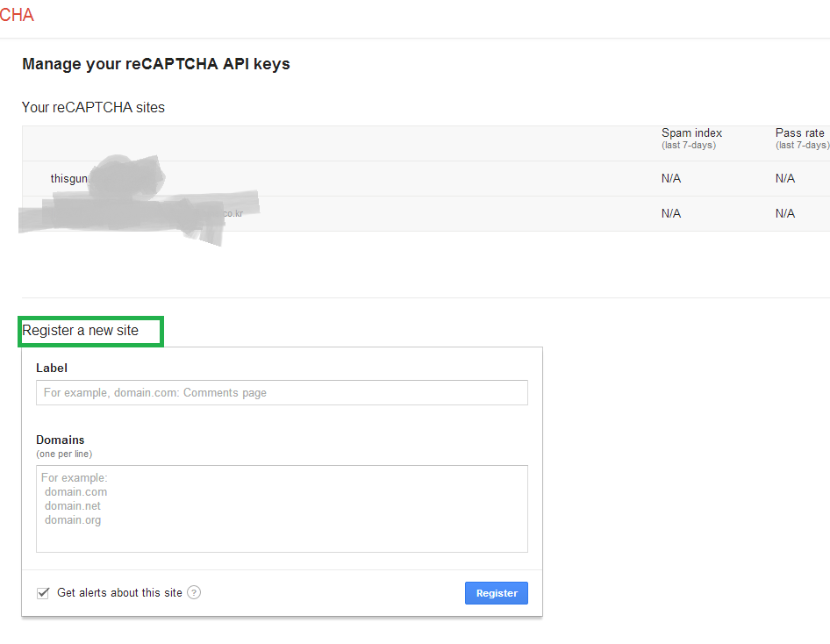
Task: Click the red reCAPTCHA logo text at top-left
Action: 17,15
